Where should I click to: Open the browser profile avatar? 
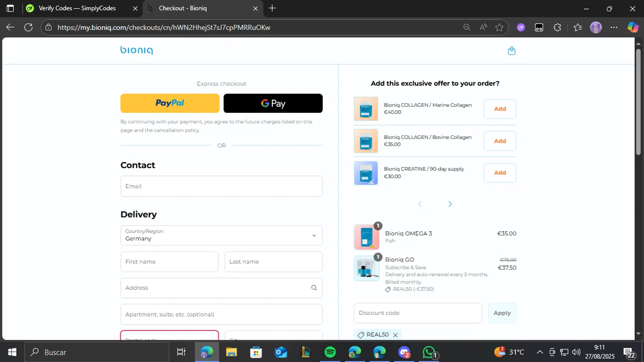point(596,27)
